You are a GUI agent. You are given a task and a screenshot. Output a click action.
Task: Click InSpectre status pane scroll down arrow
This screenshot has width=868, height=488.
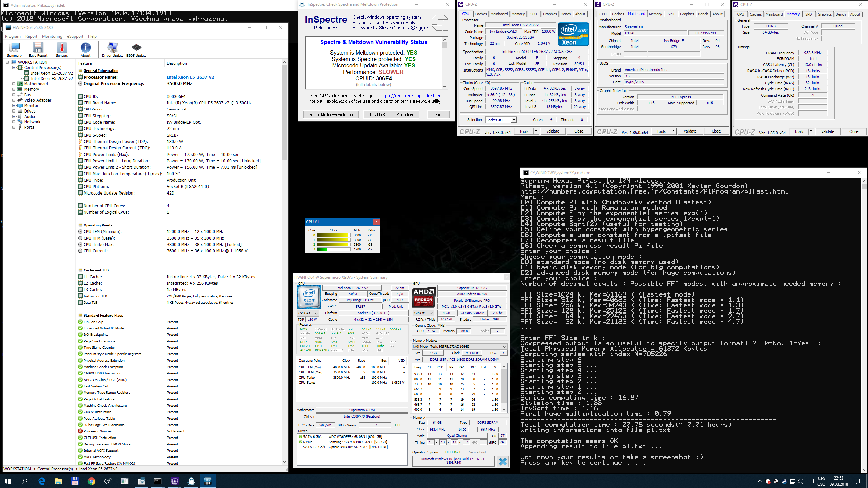[x=444, y=87]
